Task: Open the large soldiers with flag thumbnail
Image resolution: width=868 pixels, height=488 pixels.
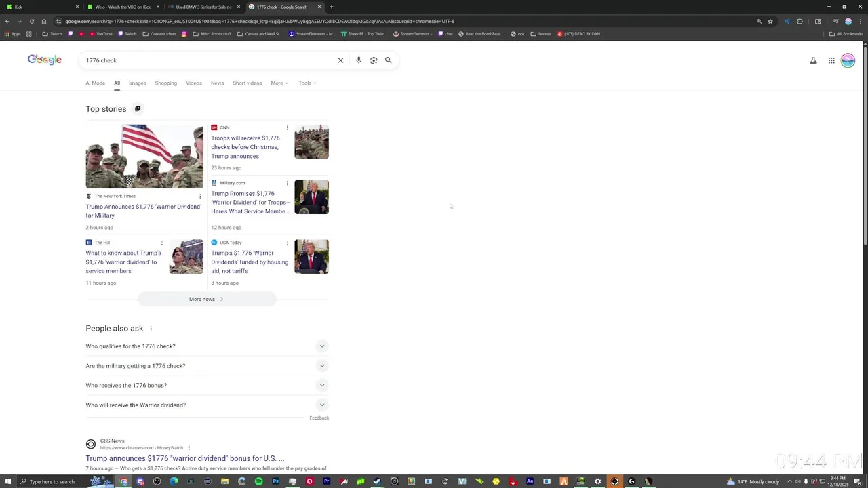Action: [144, 156]
